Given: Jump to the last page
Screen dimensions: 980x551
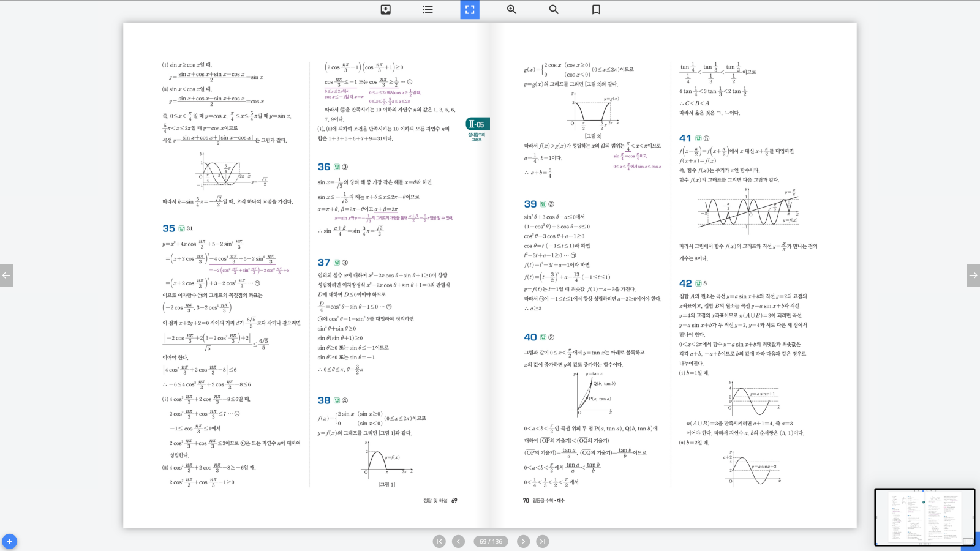Looking at the screenshot, I should coord(543,541).
